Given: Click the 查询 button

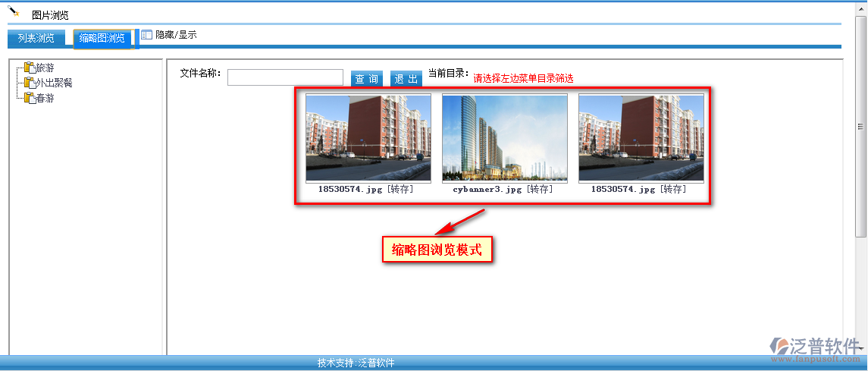Looking at the screenshot, I should (366, 79).
